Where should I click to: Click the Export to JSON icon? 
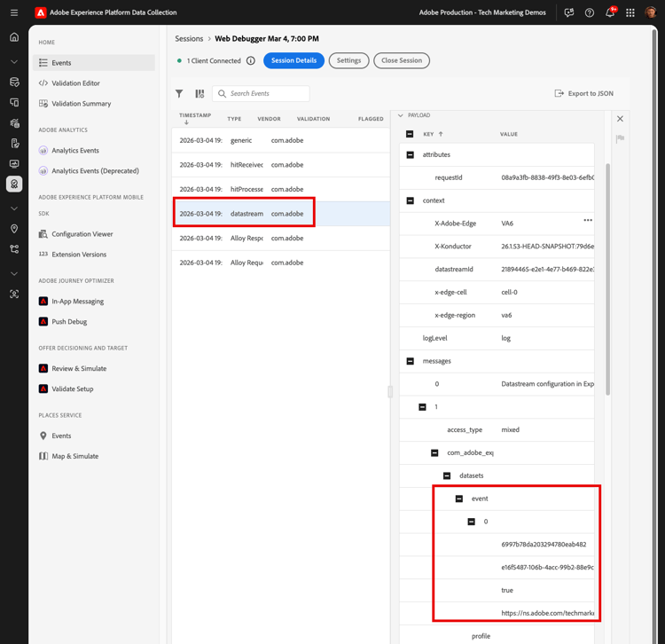559,93
